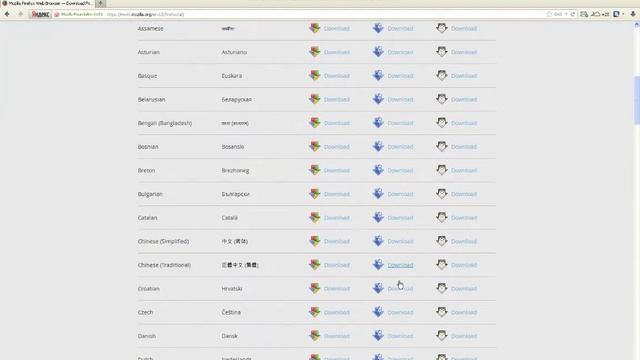Click Linux Download link for Bengali (Bangladesh)
Viewport: 640px width, 360px height.
pyautogui.click(x=464, y=123)
